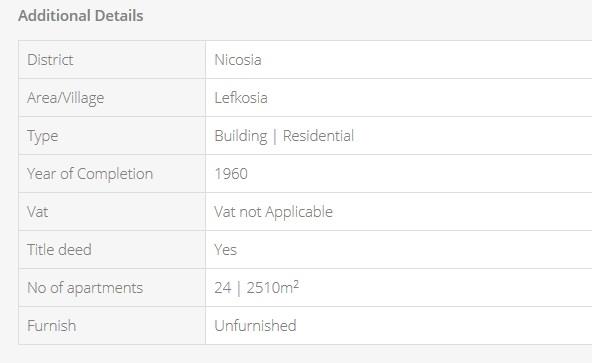
Task: Select the No of apartments label
Action: tap(85, 288)
